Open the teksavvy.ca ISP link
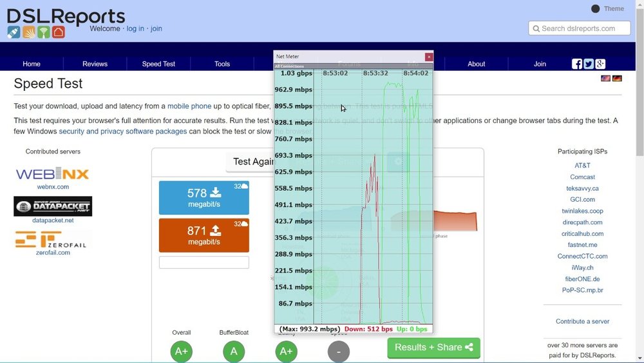 point(582,188)
